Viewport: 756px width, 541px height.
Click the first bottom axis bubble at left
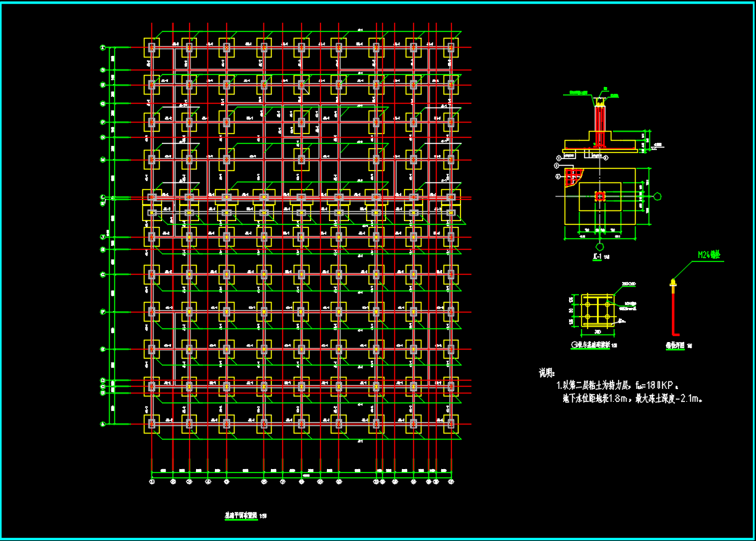[152, 480]
